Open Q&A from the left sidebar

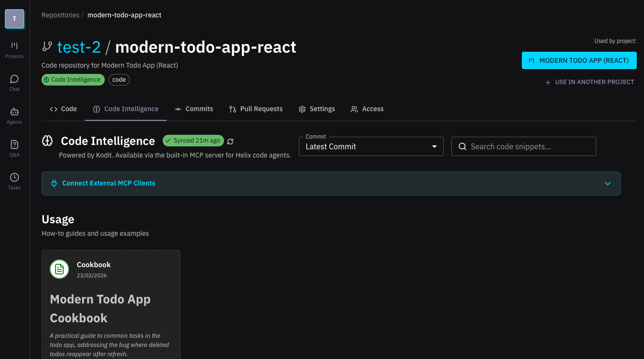[x=14, y=148]
